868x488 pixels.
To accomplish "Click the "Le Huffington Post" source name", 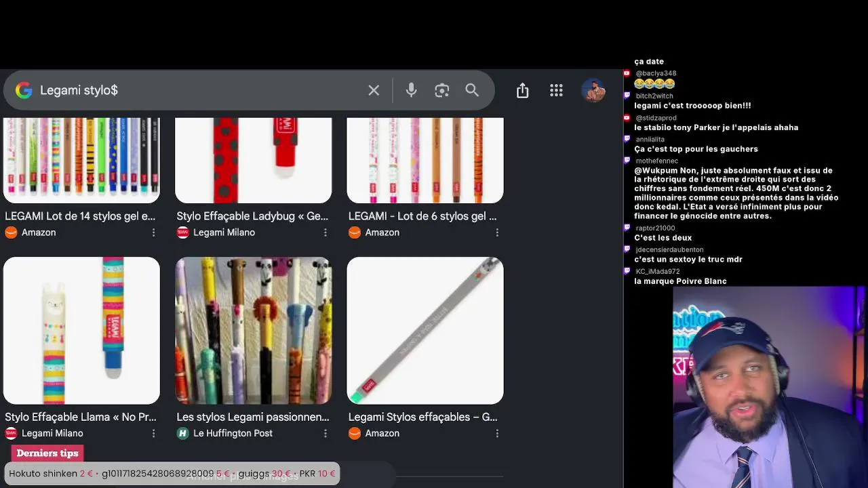I will (233, 433).
